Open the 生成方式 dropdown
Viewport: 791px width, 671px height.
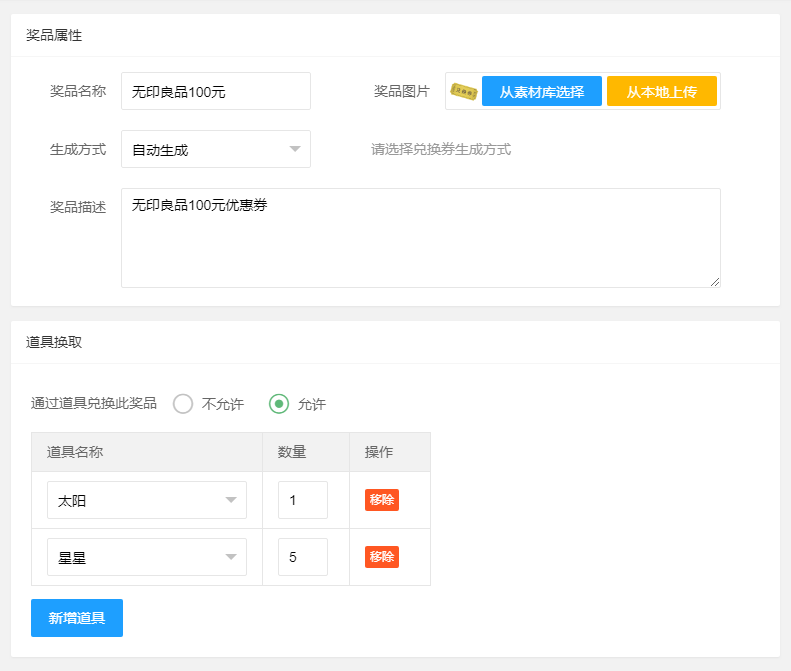click(x=216, y=149)
